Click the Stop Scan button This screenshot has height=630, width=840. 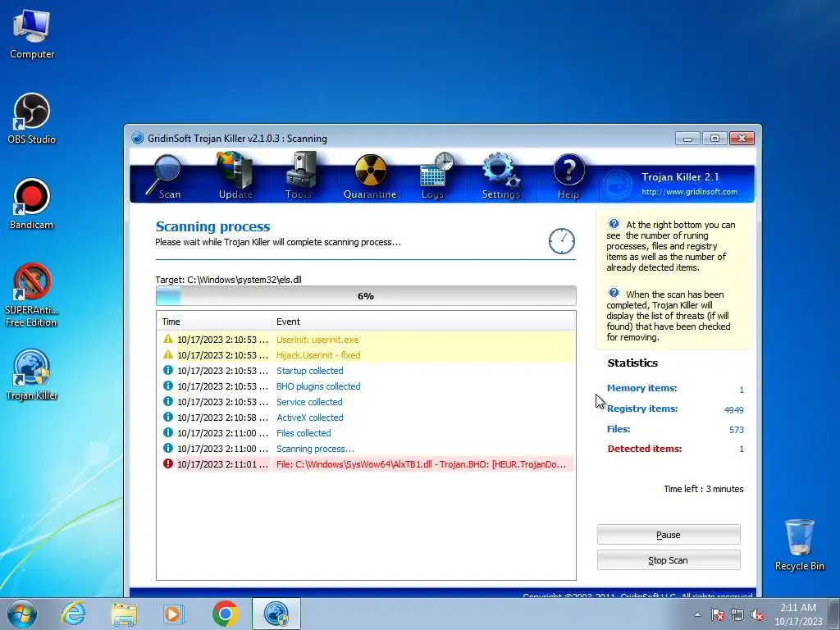669,560
